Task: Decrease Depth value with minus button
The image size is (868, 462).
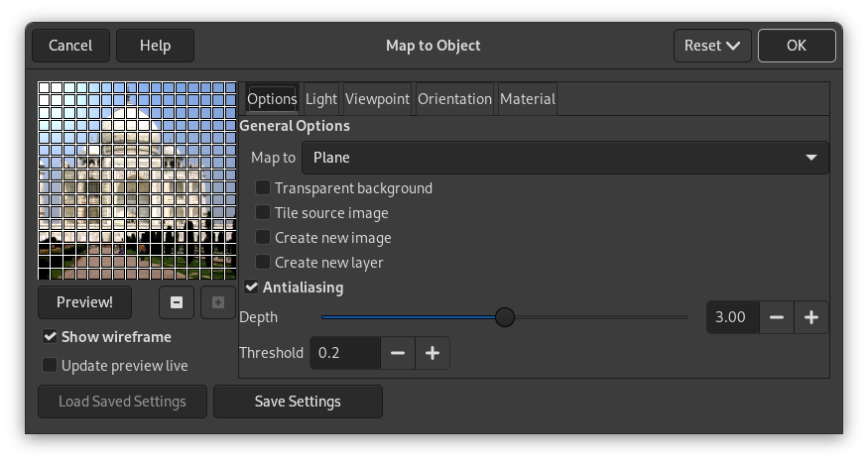Action: click(777, 317)
